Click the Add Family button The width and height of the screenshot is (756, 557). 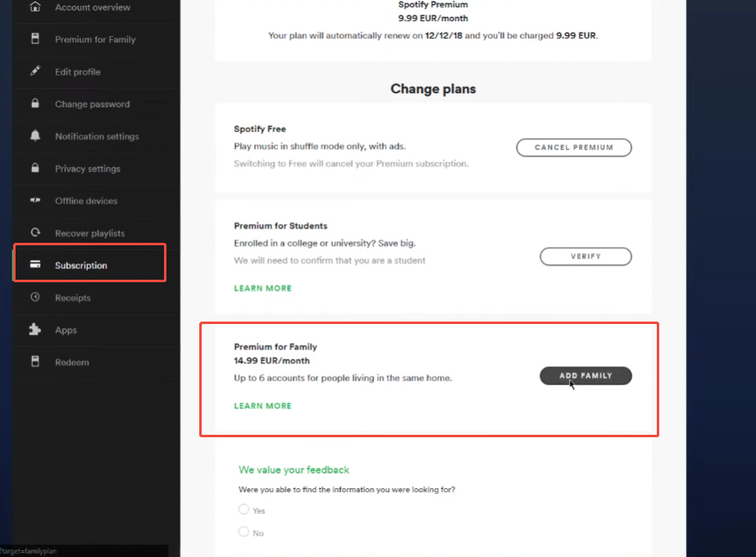click(585, 376)
